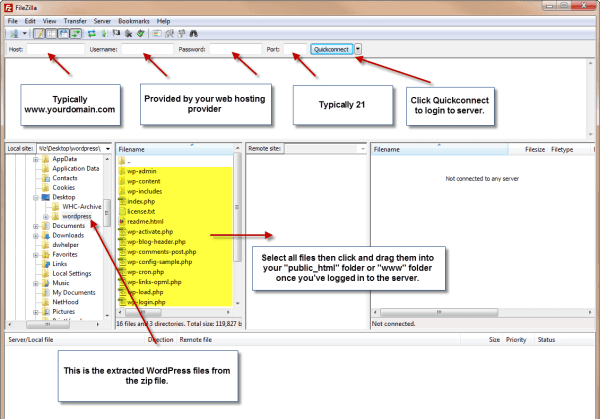The height and width of the screenshot is (419, 600).
Task: Expand the AppData tree node
Action: coord(36,159)
